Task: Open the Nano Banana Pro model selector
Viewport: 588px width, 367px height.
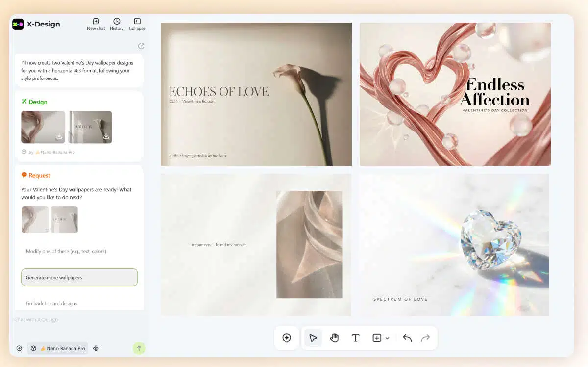Action: pyautogui.click(x=58, y=348)
